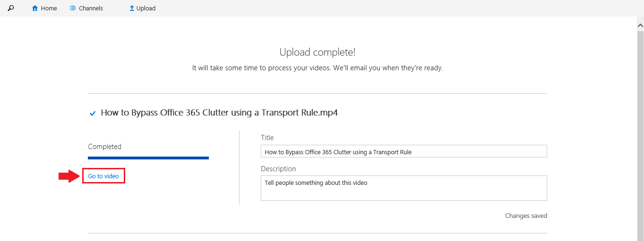Click the Changes saved status text
The height and width of the screenshot is (241, 644).
pos(526,216)
